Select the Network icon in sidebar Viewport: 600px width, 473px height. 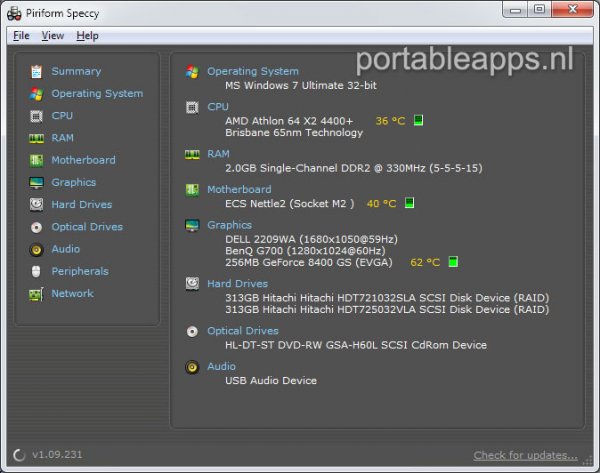click(x=37, y=294)
